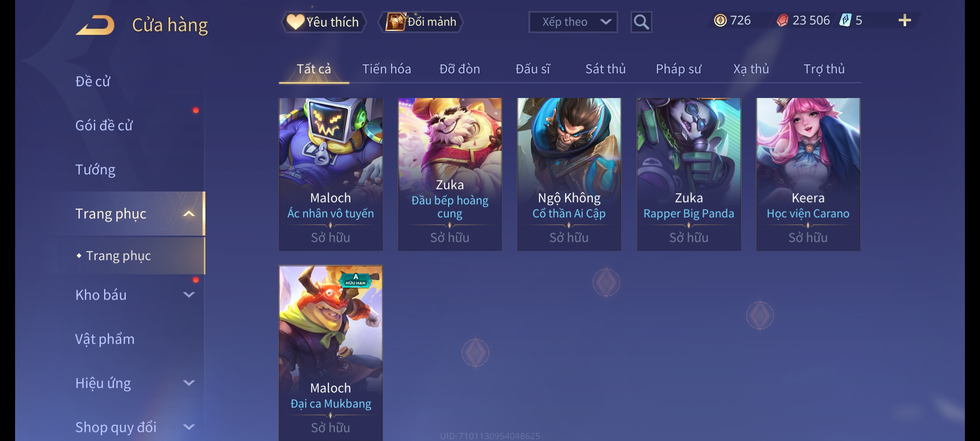The height and width of the screenshot is (441, 980).
Task: Expand the Kho báu sidebar section
Action: [189, 295]
